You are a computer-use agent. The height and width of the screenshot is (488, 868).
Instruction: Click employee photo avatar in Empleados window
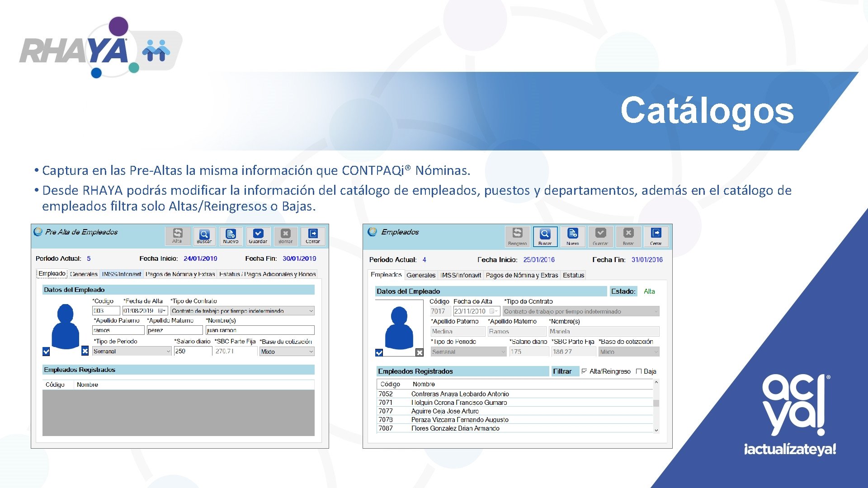coord(399,328)
